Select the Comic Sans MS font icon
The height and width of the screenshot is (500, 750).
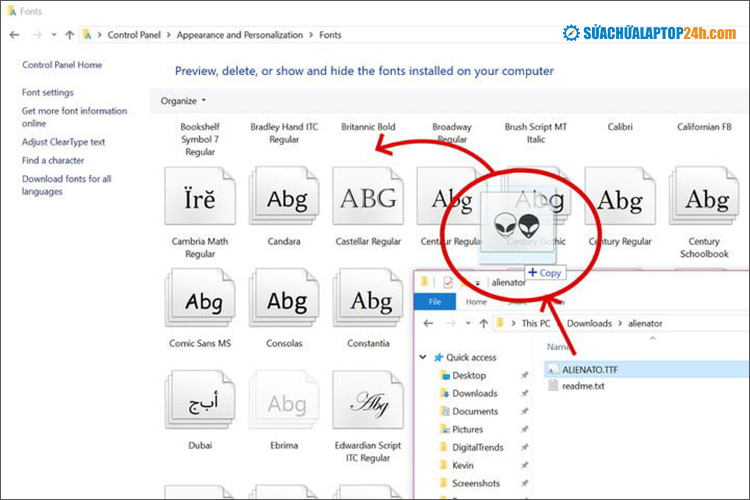[x=200, y=298]
